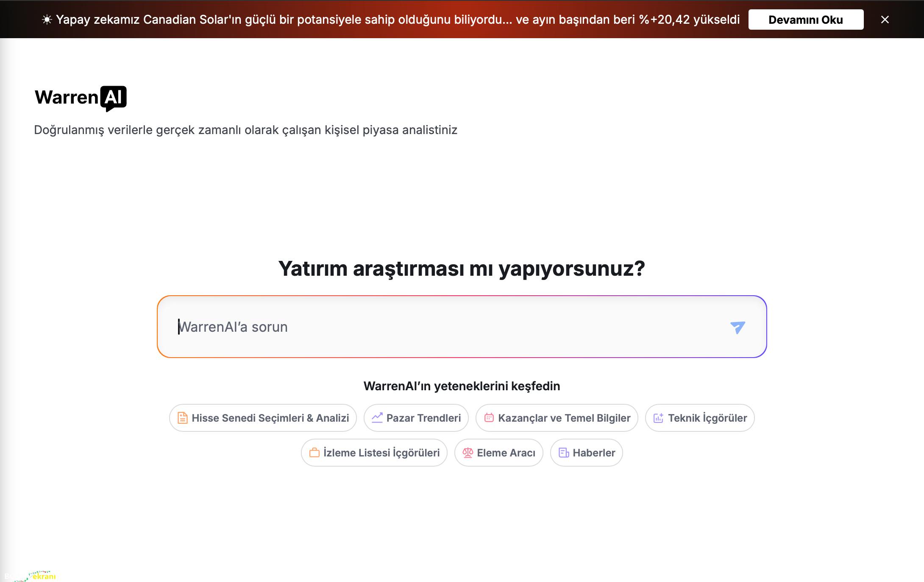924x582 pixels.
Task: Click the newspaper icon on Haberler chip
Action: click(x=563, y=453)
